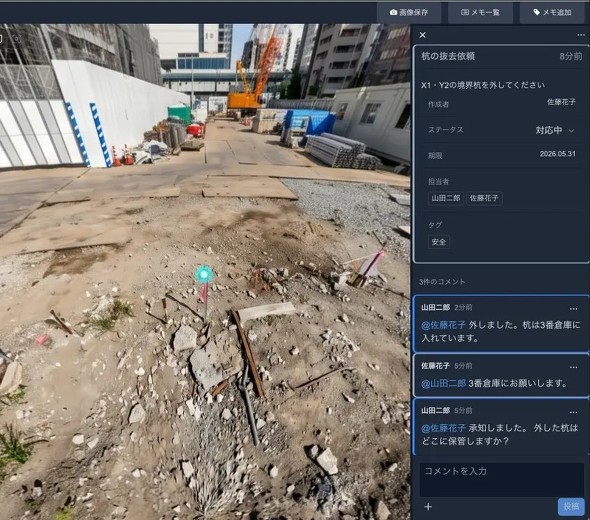Click the @佐藤花子 mention in the newest comment
Viewport: 590px width, 520px height.
point(443,325)
